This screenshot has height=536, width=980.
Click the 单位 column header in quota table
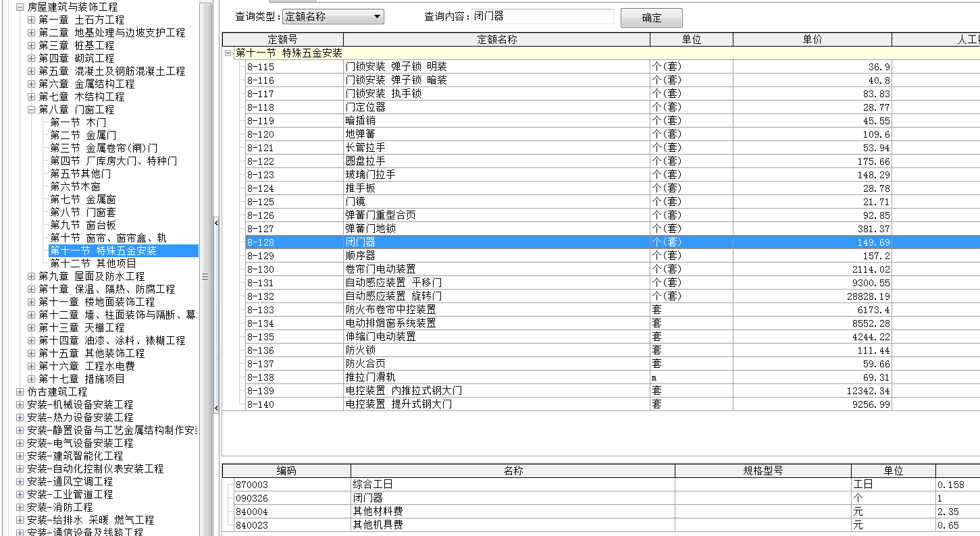coord(692,40)
